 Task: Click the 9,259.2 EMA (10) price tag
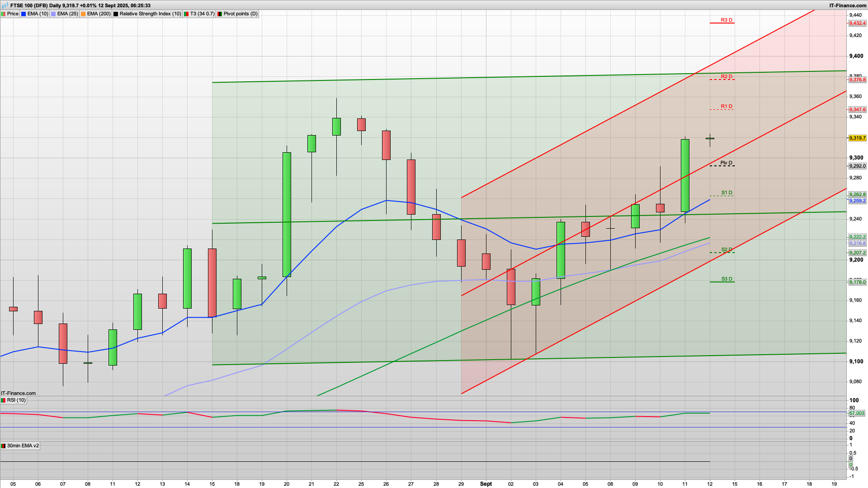click(857, 201)
